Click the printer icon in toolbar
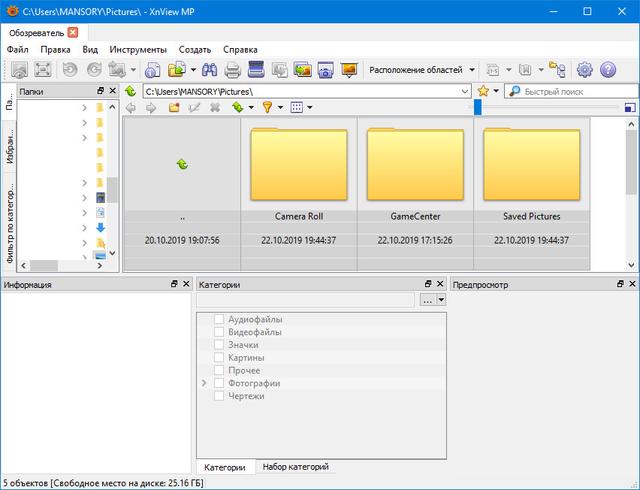Viewport: 640px width, 490px height. click(232, 70)
